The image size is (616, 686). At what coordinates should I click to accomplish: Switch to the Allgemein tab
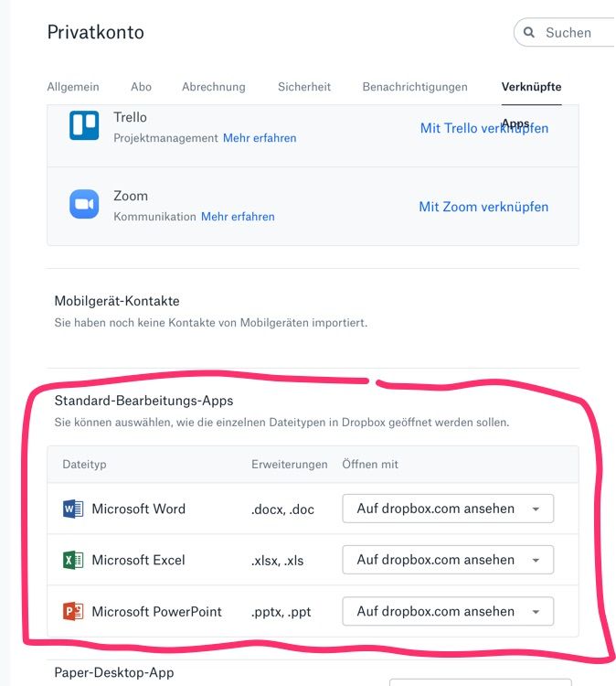pos(73,87)
